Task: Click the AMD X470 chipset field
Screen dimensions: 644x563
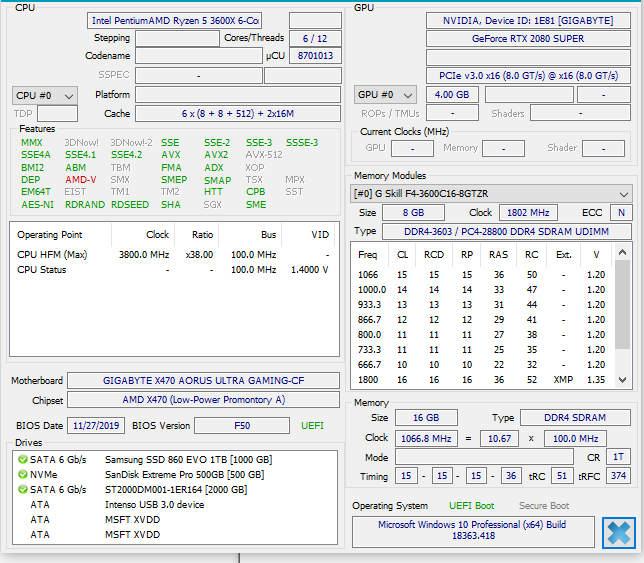Action: [x=204, y=400]
